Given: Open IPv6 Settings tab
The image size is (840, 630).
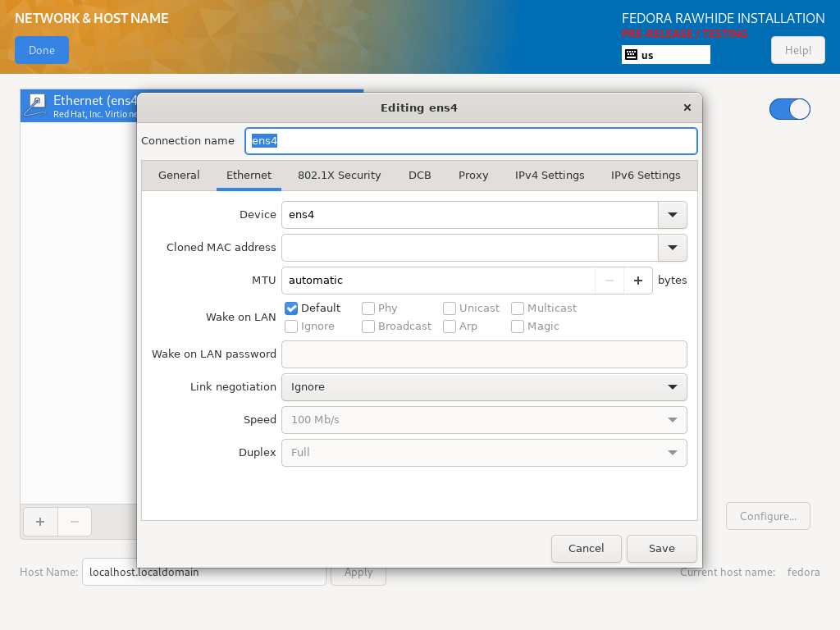Looking at the screenshot, I should [646, 176].
